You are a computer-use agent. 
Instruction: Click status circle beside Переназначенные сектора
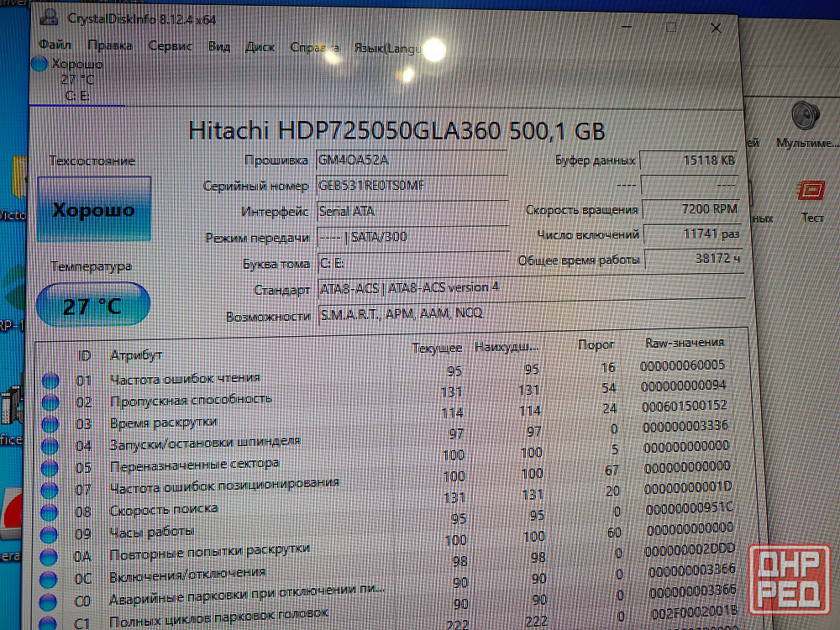click(x=50, y=468)
